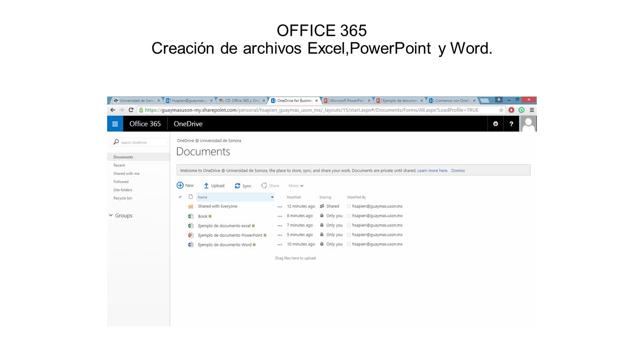Click the Office 365 header title
644x362 pixels.
[145, 124]
